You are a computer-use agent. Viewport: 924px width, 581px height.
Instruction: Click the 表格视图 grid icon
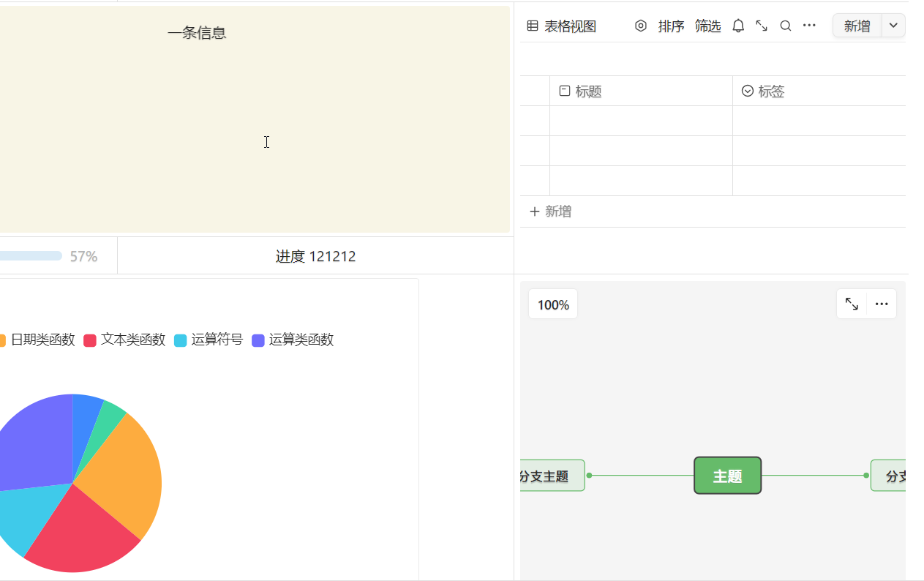click(533, 26)
